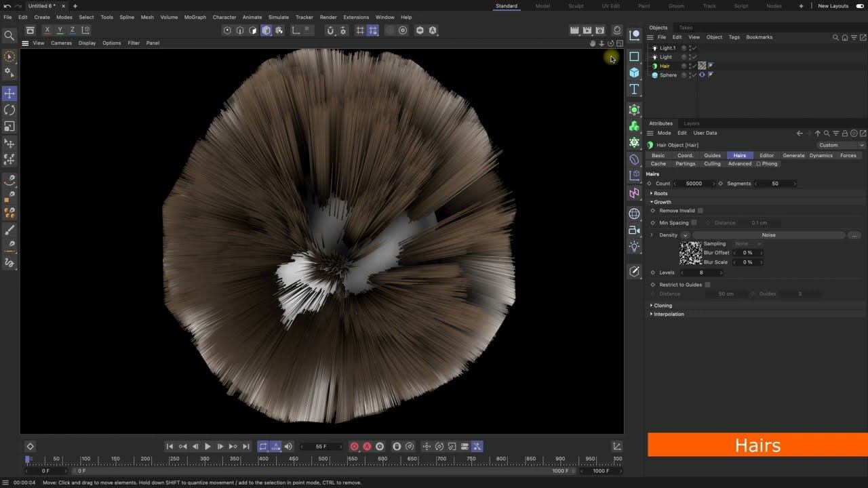Click the current frame field 55 F
868x488 pixels.
[321, 447]
